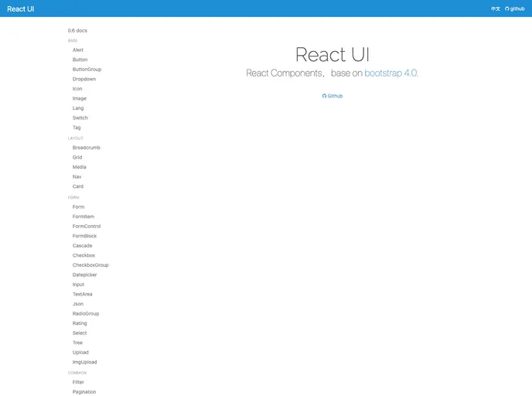Open the Image component docs
The image size is (532, 396).
[80, 98]
